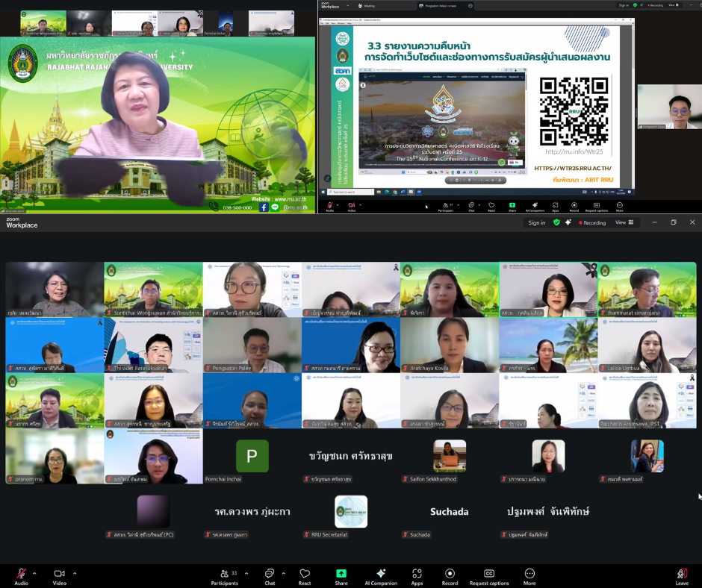This screenshot has width=702, height=588.
Task: Click the green encryption shield above the gallery
Action: tap(556, 222)
